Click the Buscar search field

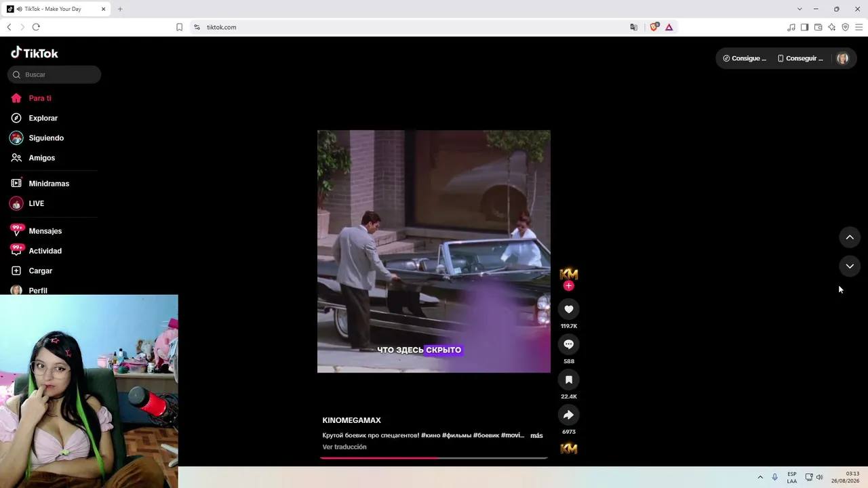pyautogui.click(x=54, y=75)
